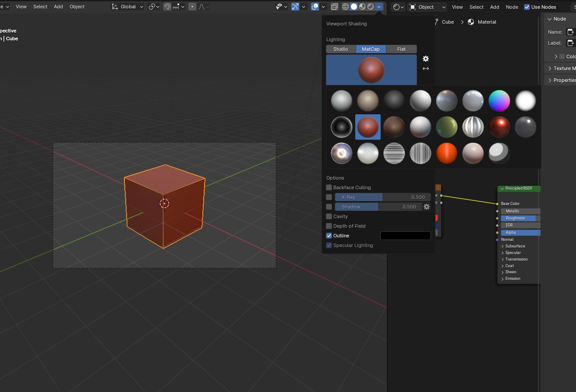Uncheck the Outline option
Viewport: 576px width, 392px height.
pyautogui.click(x=329, y=236)
